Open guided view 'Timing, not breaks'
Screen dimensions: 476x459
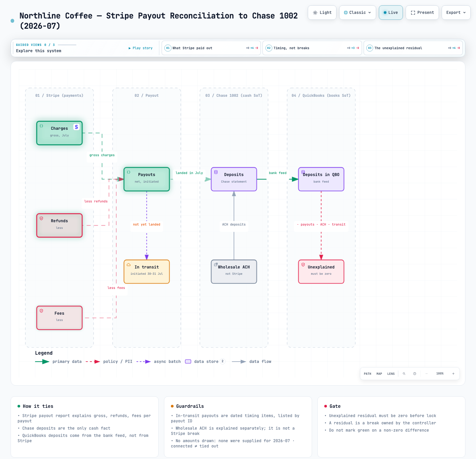pyautogui.click(x=312, y=48)
